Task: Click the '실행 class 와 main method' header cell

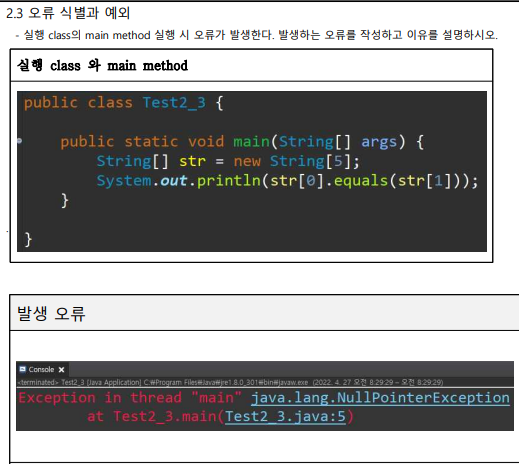Action: [x=251, y=65]
